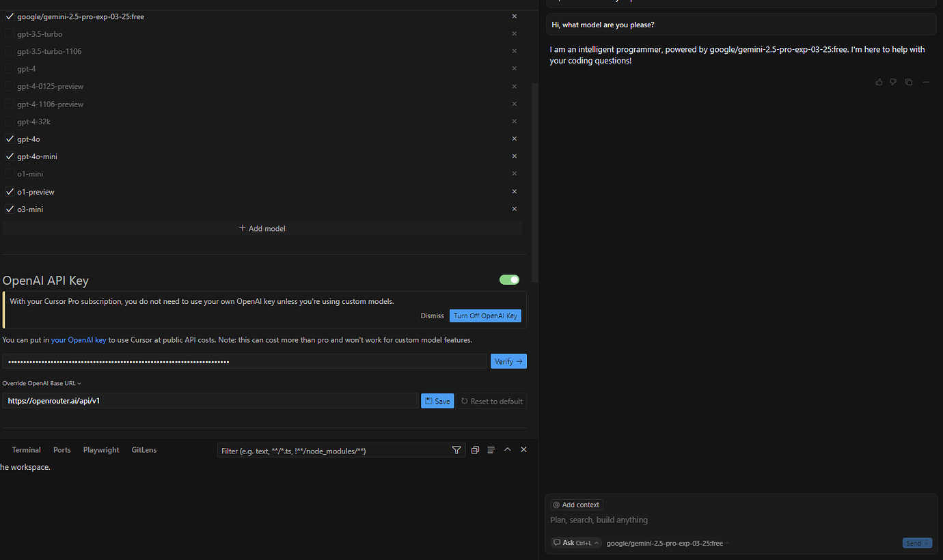This screenshot has width=943, height=560.
Task: Uncheck the o1-preview model checkbox
Action: click(x=10, y=192)
